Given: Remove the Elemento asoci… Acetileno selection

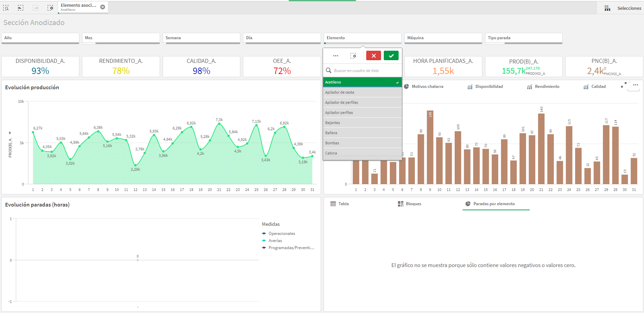Looking at the screenshot, I should click(x=103, y=7).
